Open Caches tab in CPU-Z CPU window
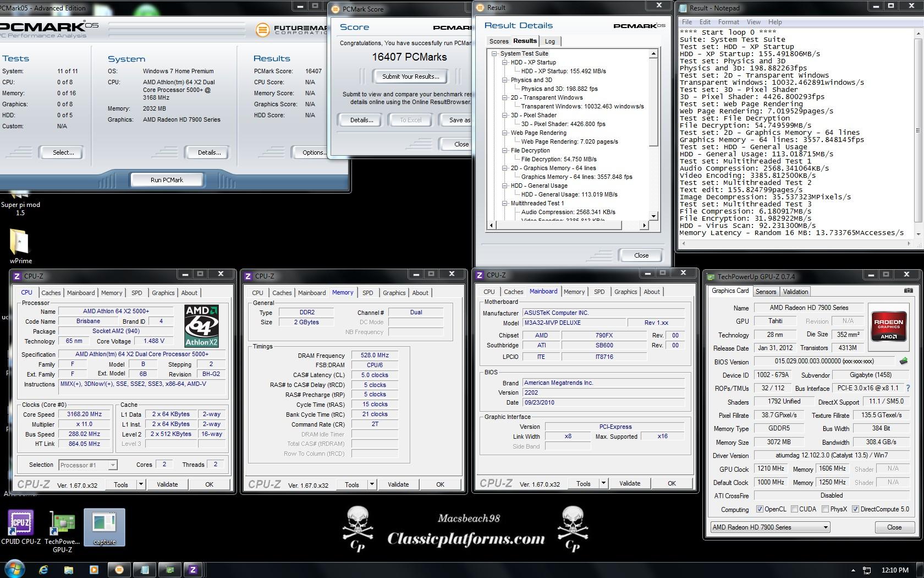 tap(51, 293)
